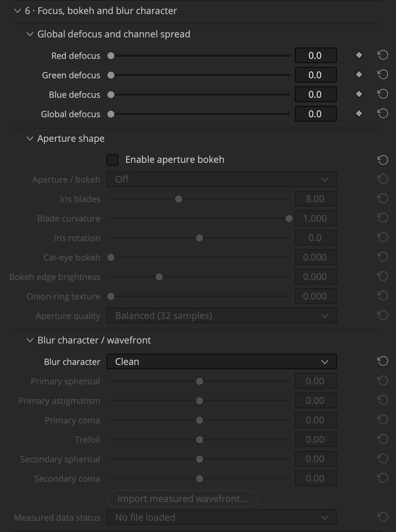Viewport: 396px width, 532px height.
Task: Click the Red defocus value field
Action: [315, 55]
